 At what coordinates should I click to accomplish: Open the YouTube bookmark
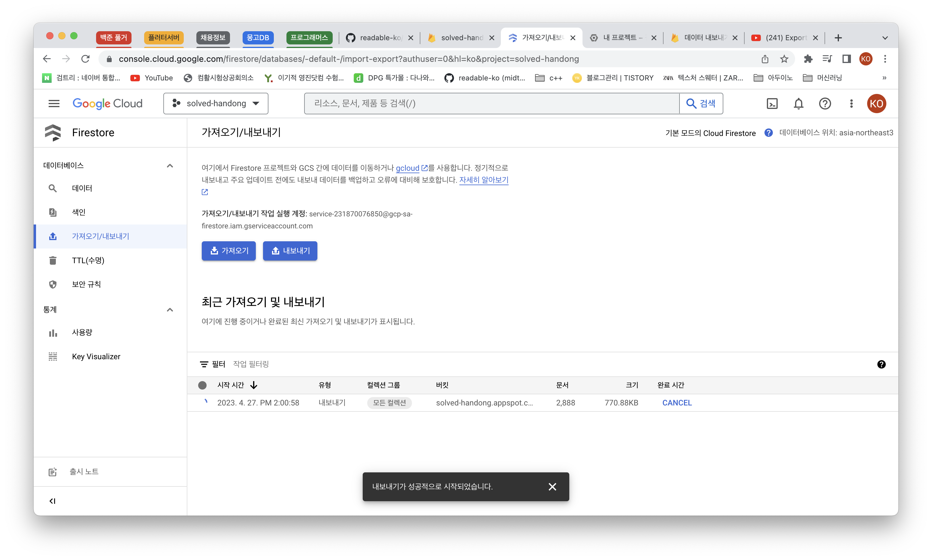click(x=151, y=78)
